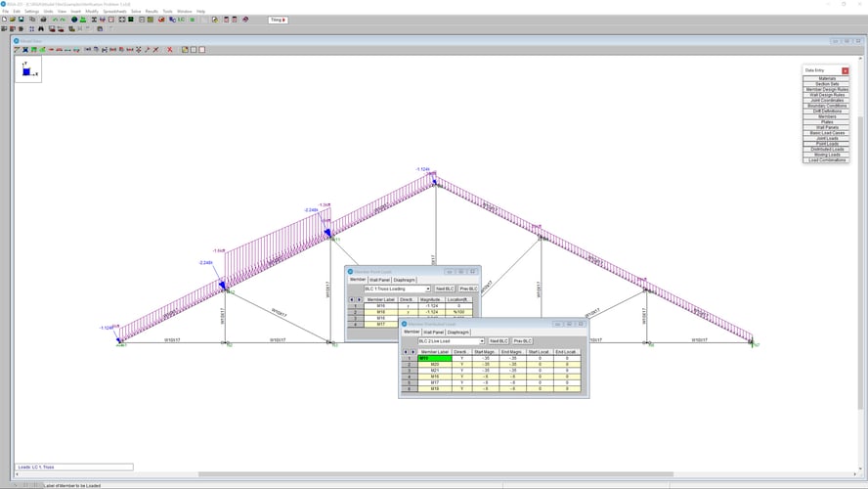Screen dimensions: 868x489
Task: Expand the BLC 2 Live Load dropdown
Action: click(x=482, y=340)
